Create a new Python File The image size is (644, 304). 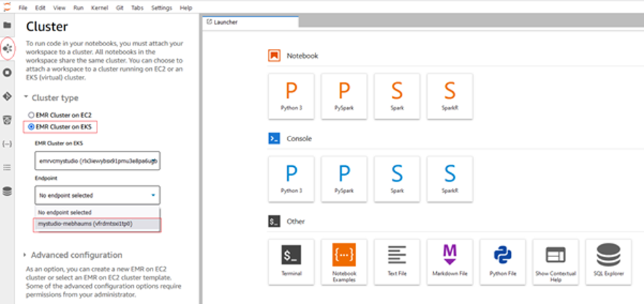click(502, 262)
